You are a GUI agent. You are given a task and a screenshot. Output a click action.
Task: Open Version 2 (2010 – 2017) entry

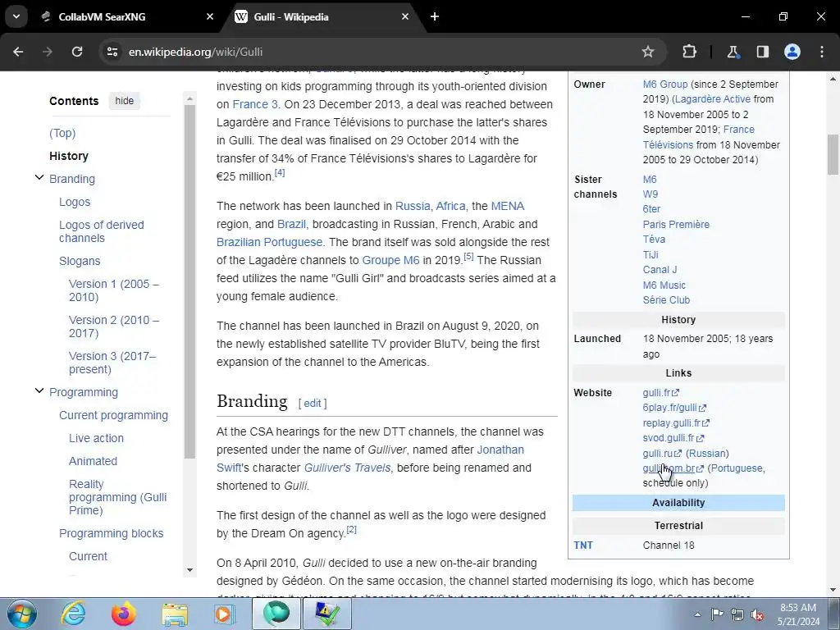[113, 326]
